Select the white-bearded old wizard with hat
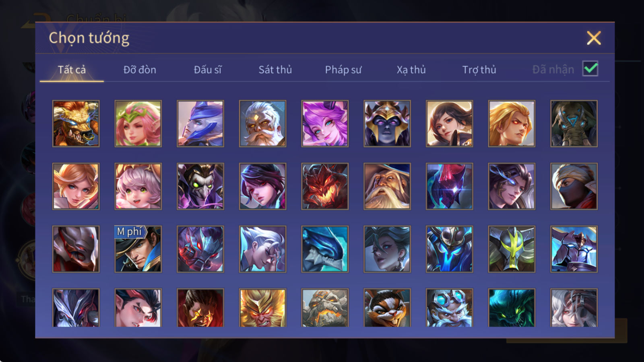The width and height of the screenshot is (644, 362). pyautogui.click(x=387, y=186)
